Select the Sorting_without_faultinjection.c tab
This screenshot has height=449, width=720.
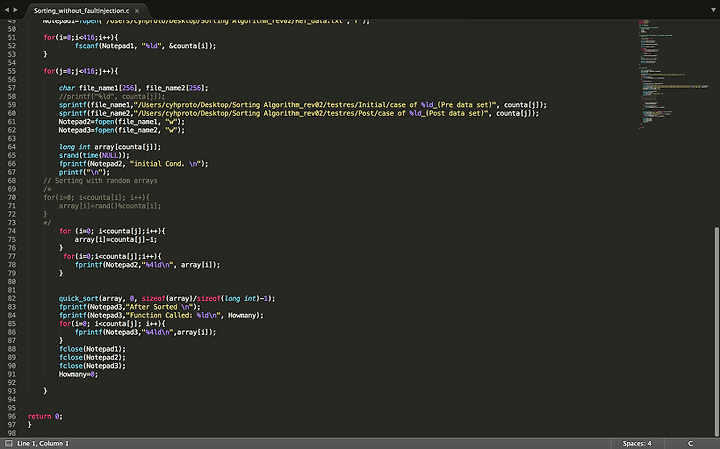pyautogui.click(x=81, y=10)
